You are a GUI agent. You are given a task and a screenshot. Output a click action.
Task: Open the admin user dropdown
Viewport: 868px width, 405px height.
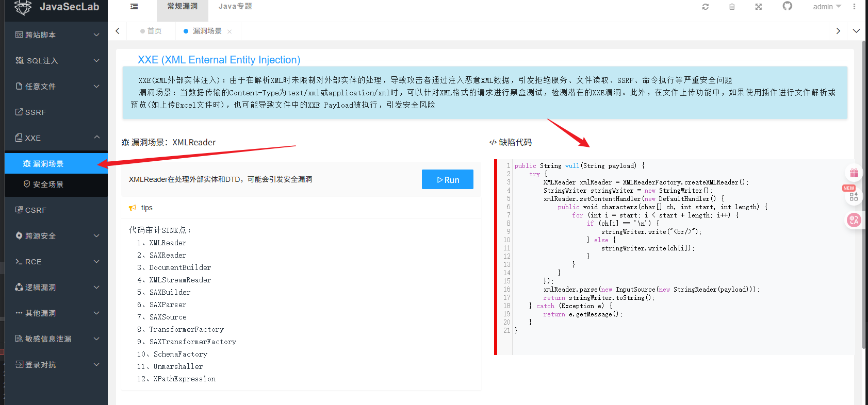point(827,7)
